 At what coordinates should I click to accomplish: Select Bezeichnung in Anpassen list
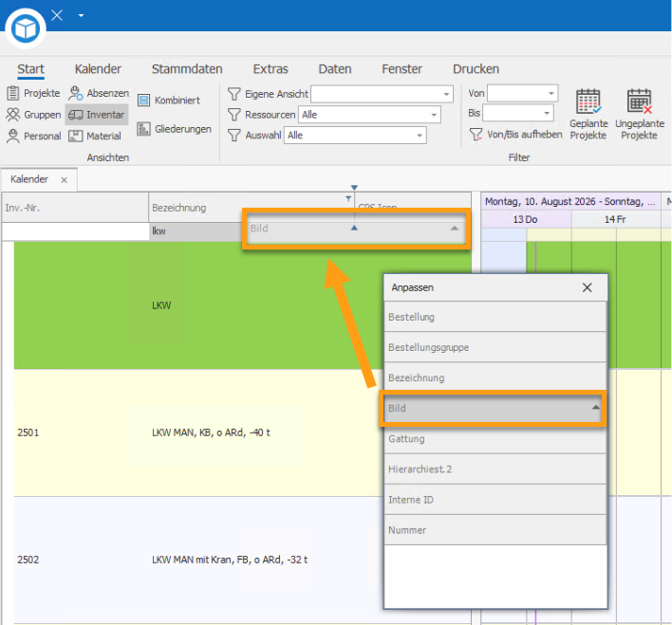click(495, 377)
